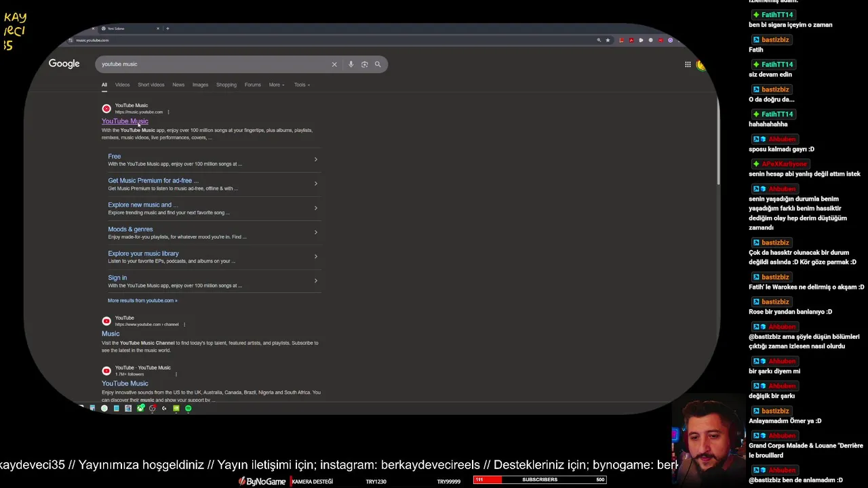Click the red SUBSCRIBERS progress bar
Screen dimensions: 868x488
[x=539, y=480]
